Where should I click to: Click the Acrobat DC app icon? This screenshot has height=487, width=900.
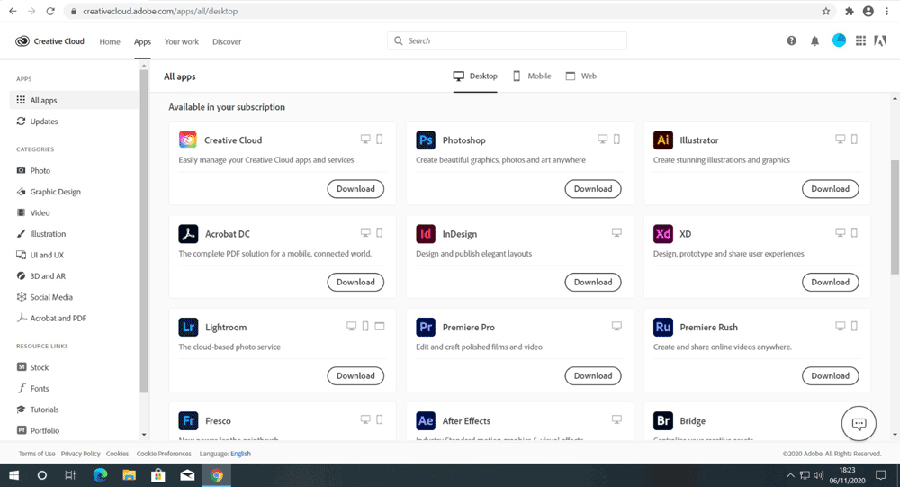pyautogui.click(x=188, y=234)
